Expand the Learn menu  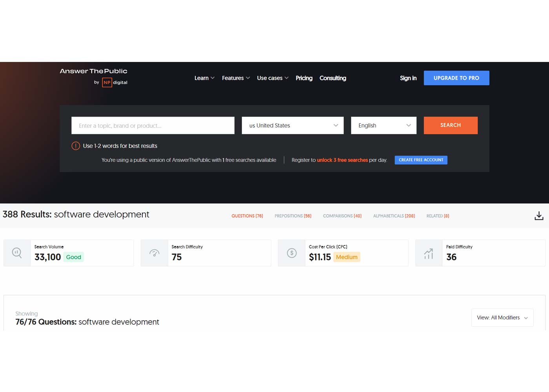(x=204, y=78)
